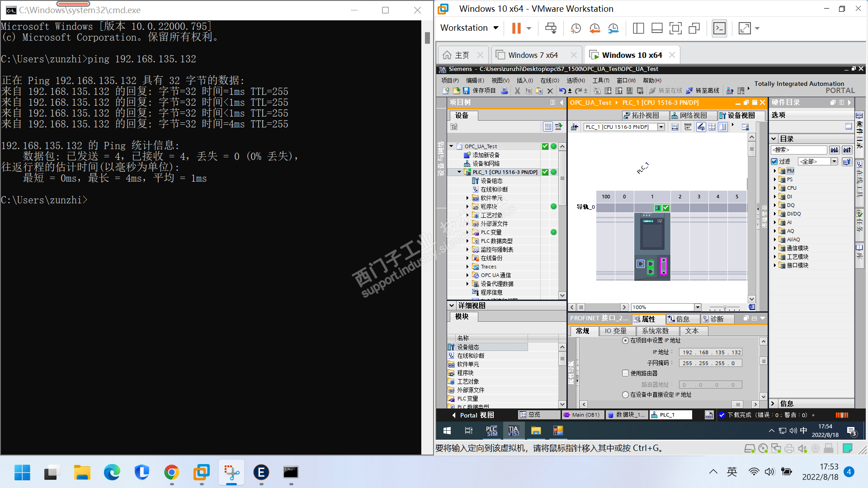This screenshot has width=868, height=488.
Task: Click the IP address input field
Action: [711, 352]
